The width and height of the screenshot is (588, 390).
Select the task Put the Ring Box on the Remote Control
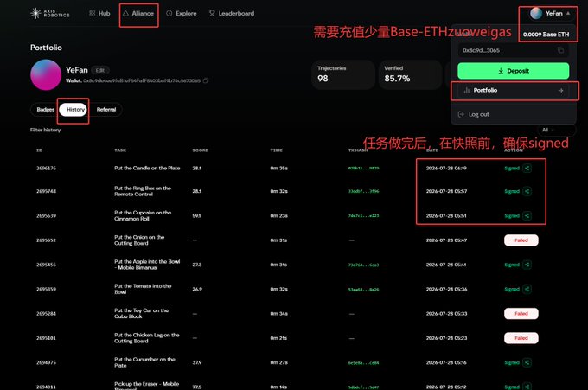click(143, 191)
